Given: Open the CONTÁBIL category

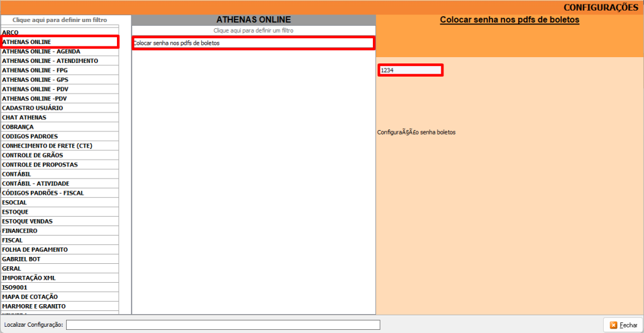Looking at the screenshot, I should 60,174.
